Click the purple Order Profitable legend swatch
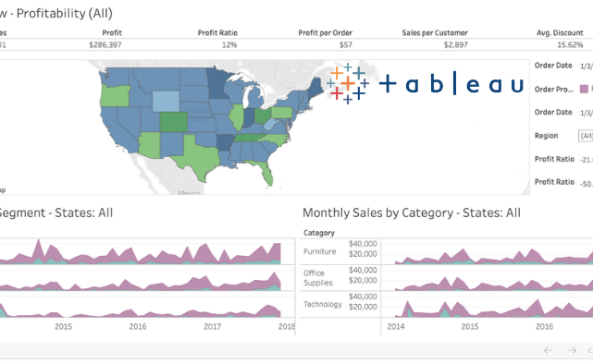Screen dimensions: 593x364 (x=584, y=89)
